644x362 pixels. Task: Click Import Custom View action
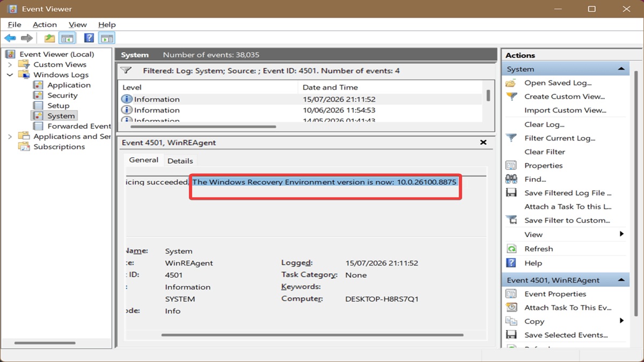coord(566,110)
